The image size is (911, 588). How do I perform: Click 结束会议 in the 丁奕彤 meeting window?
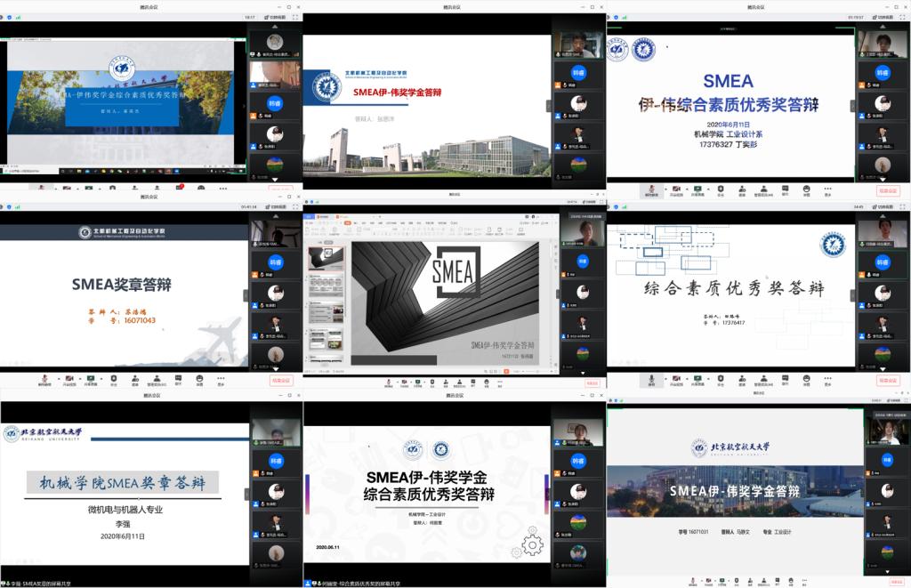click(888, 190)
